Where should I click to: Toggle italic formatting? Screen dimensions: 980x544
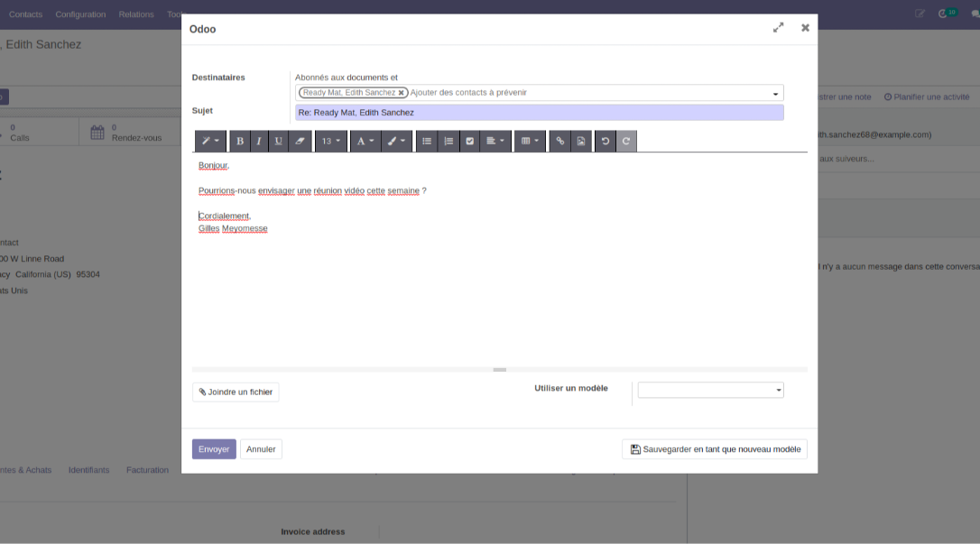(259, 141)
